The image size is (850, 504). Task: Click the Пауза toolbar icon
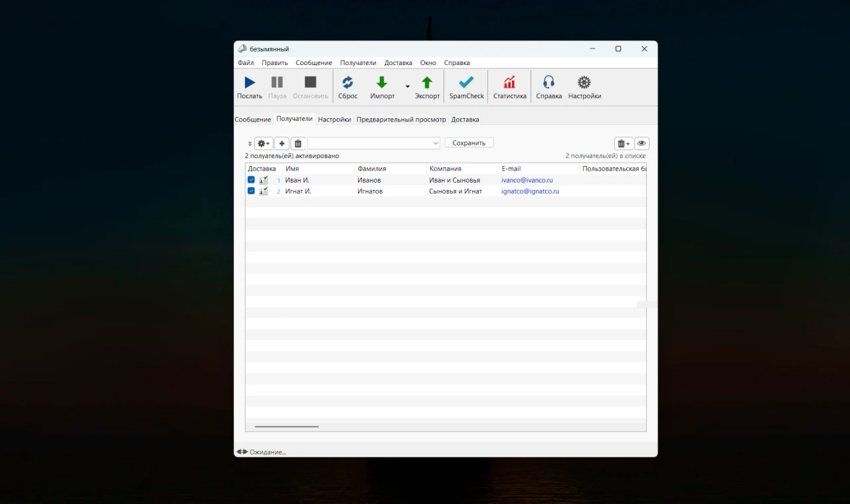click(x=277, y=82)
